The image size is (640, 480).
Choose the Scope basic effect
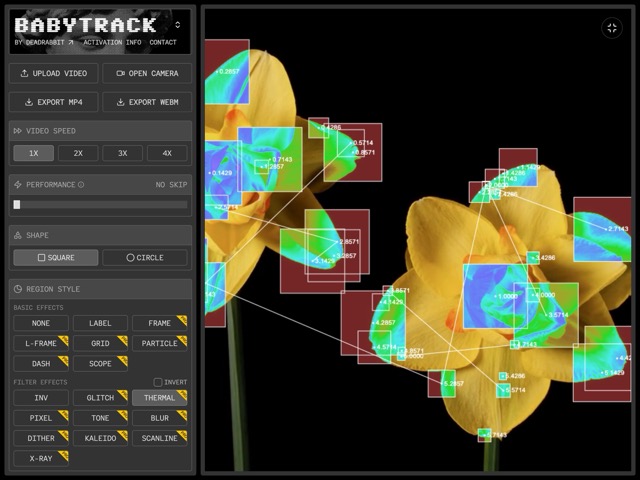pos(100,363)
